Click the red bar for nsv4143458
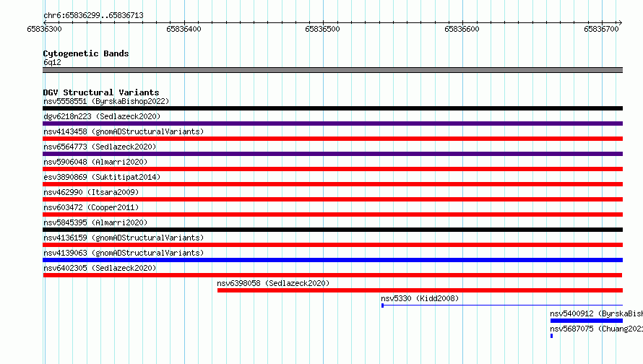Screen dimensions: 643x364 pos(332,139)
